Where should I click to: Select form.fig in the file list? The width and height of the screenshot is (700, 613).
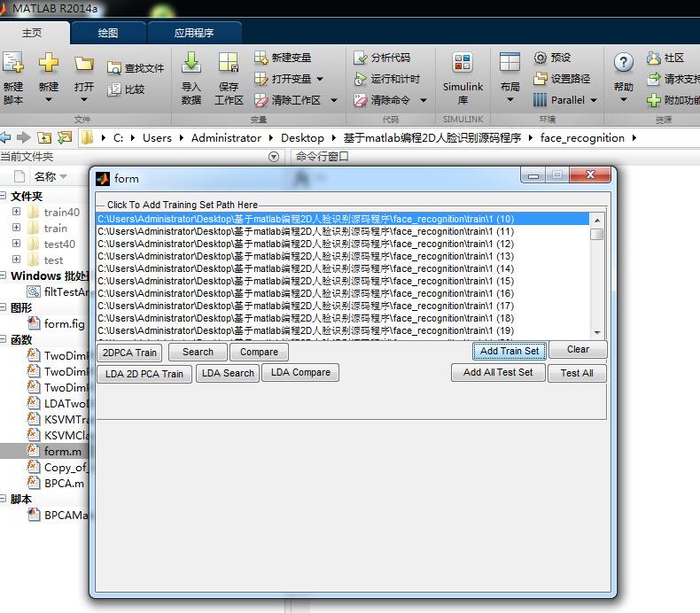click(x=64, y=323)
